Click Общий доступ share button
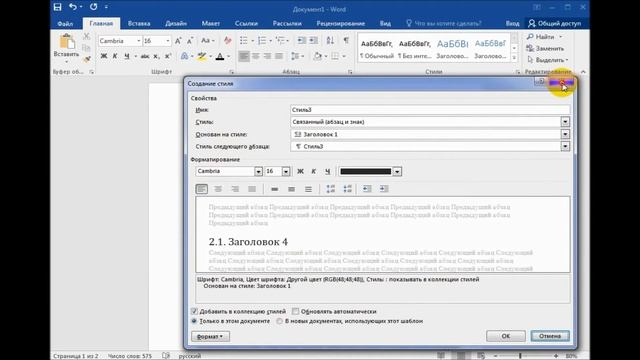640x360 pixels. coord(554,24)
